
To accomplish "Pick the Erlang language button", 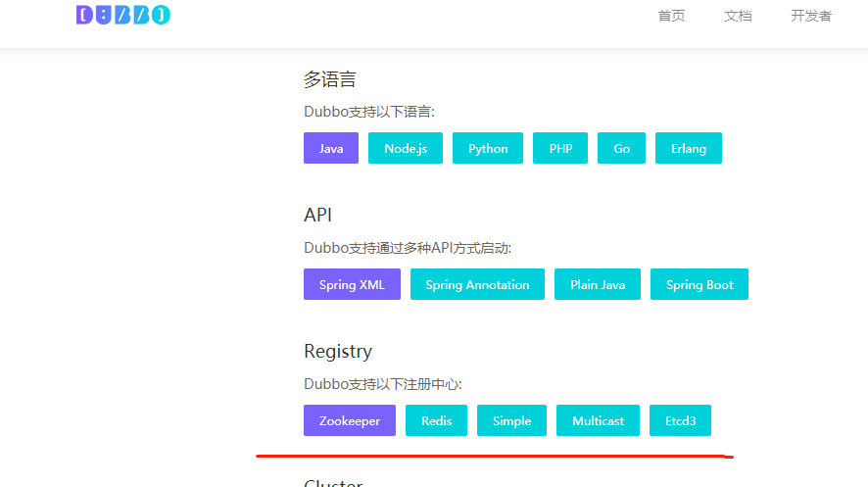I will [689, 148].
